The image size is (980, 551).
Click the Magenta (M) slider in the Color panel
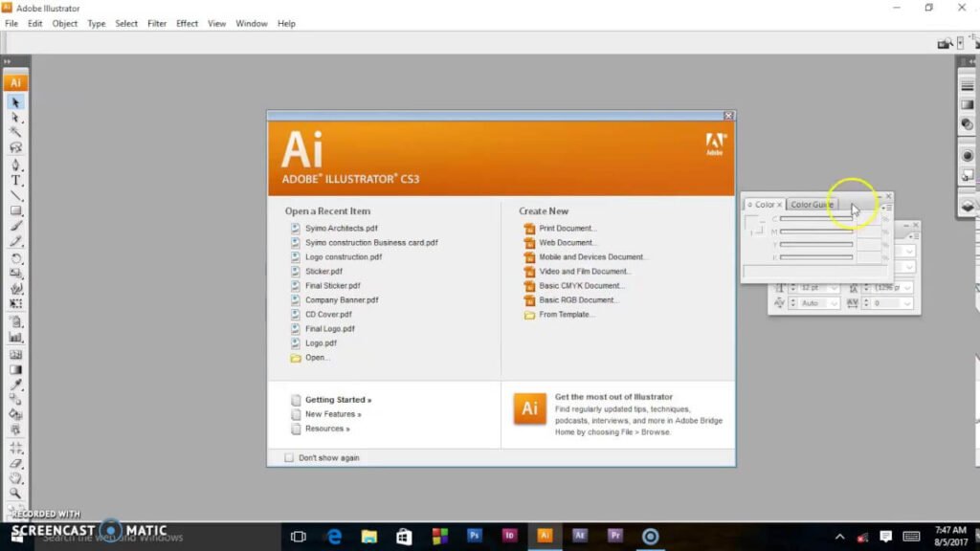pyautogui.click(x=816, y=231)
